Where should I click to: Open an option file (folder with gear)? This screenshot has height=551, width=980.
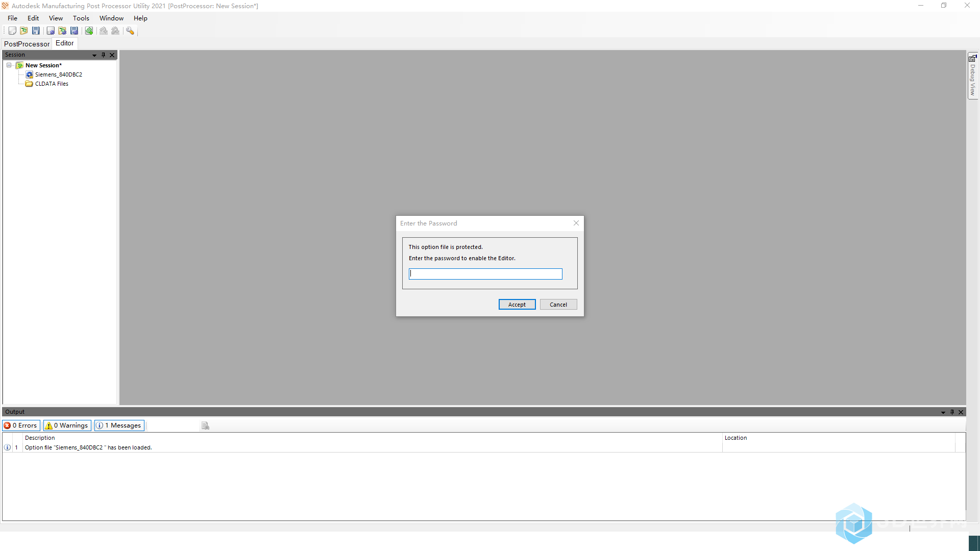(x=62, y=31)
